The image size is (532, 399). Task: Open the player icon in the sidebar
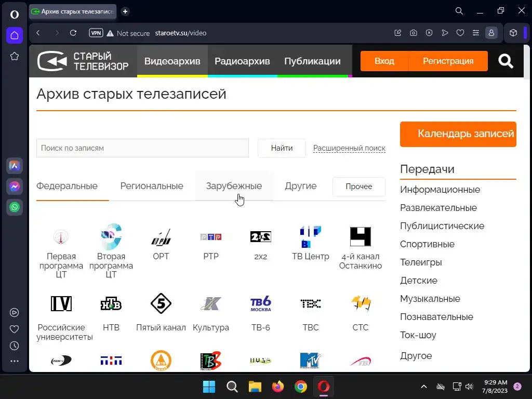(14, 312)
